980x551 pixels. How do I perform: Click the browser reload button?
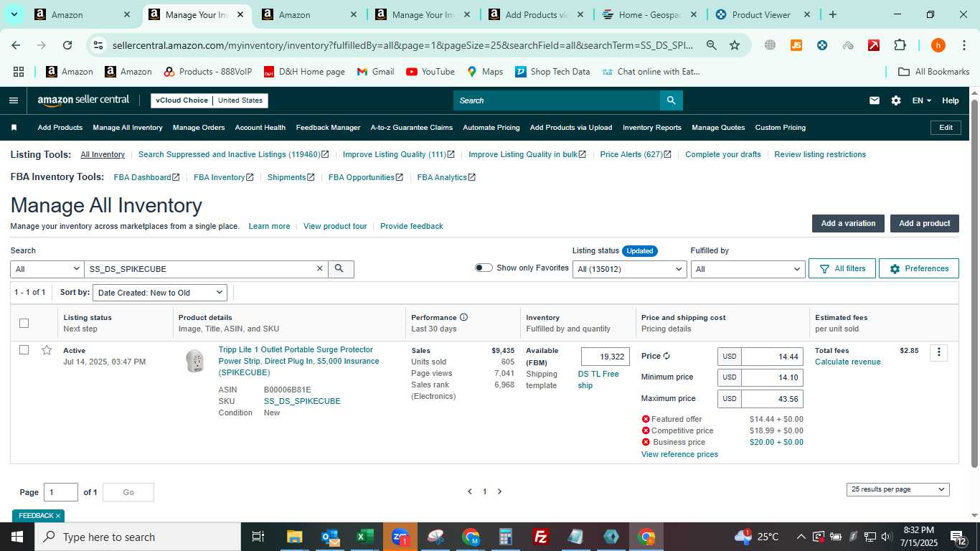[x=67, y=45]
